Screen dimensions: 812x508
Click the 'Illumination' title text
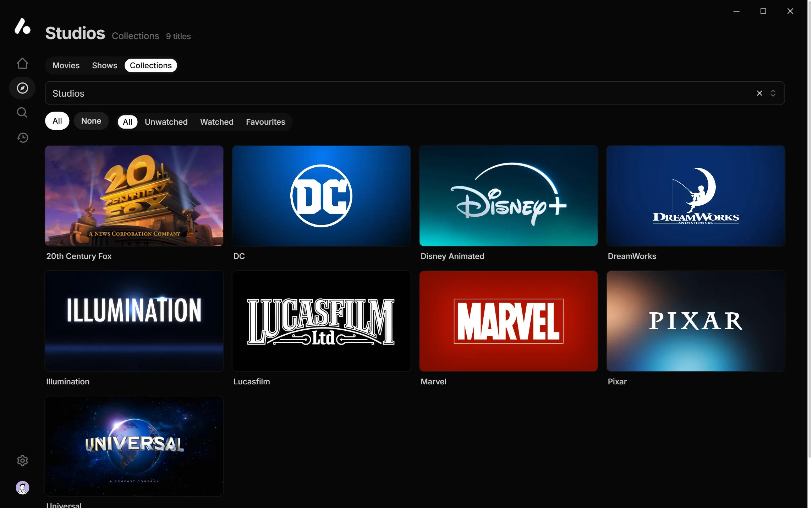[x=68, y=382]
